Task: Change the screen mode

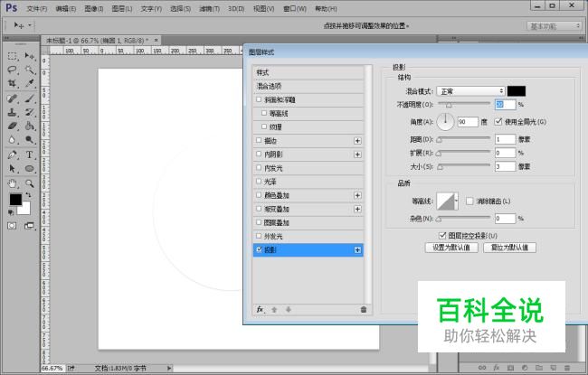Action: (x=29, y=226)
